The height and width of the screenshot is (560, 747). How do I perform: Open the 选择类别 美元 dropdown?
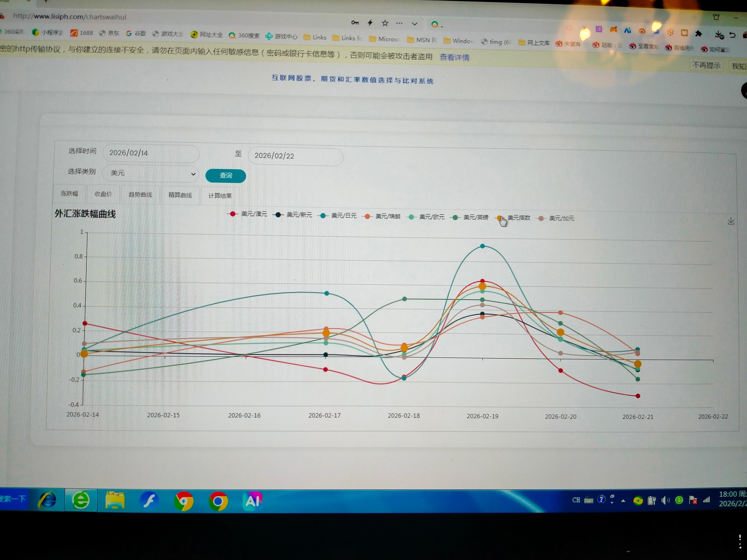pyautogui.click(x=151, y=173)
